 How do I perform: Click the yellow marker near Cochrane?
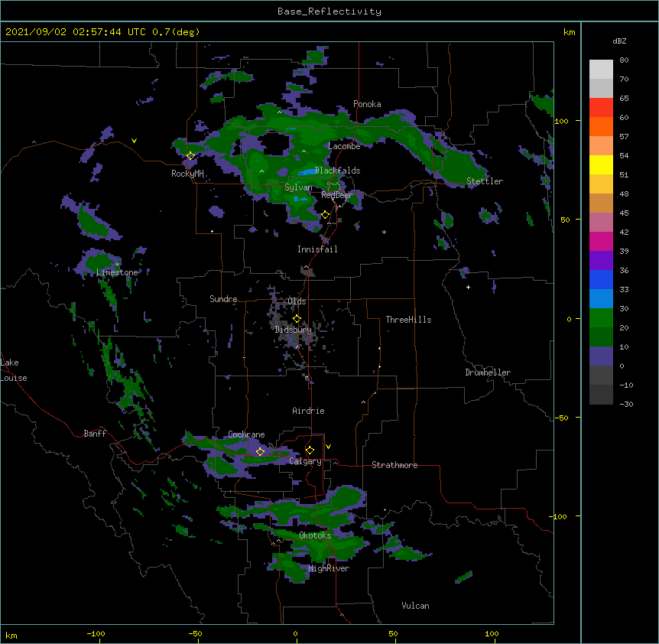point(260,451)
